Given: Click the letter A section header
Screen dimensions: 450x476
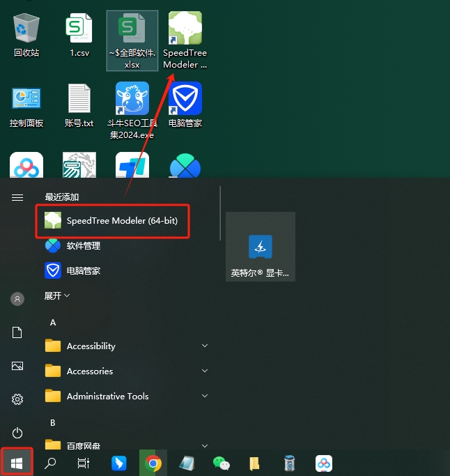Looking at the screenshot, I should (x=53, y=323).
